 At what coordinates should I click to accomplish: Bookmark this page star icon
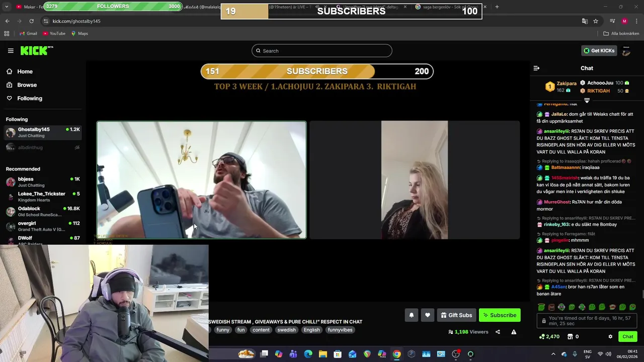596,21
